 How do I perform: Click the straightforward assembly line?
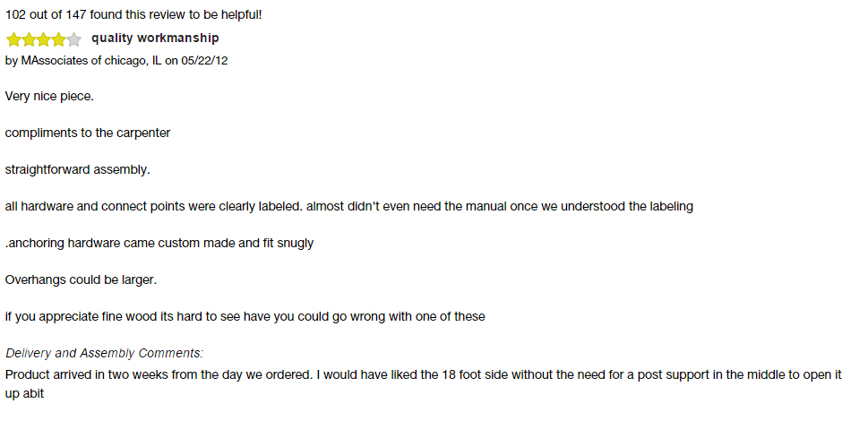point(78,170)
